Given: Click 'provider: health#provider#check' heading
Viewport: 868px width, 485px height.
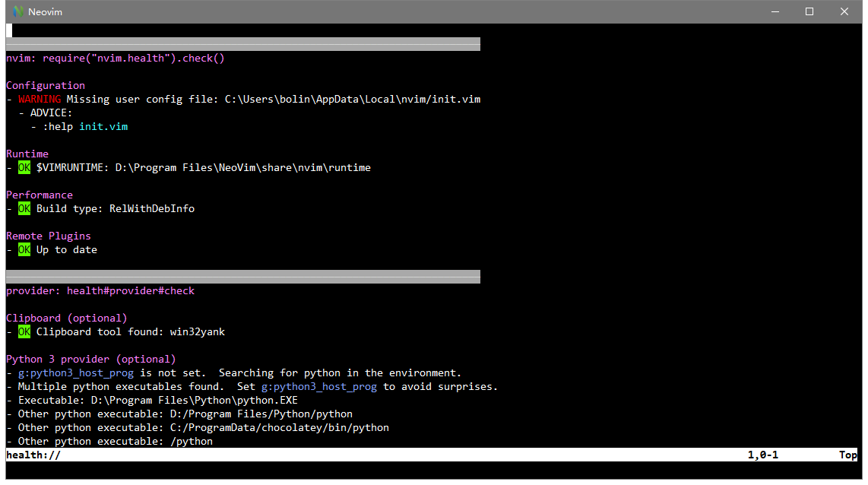Looking at the screenshot, I should (100, 290).
